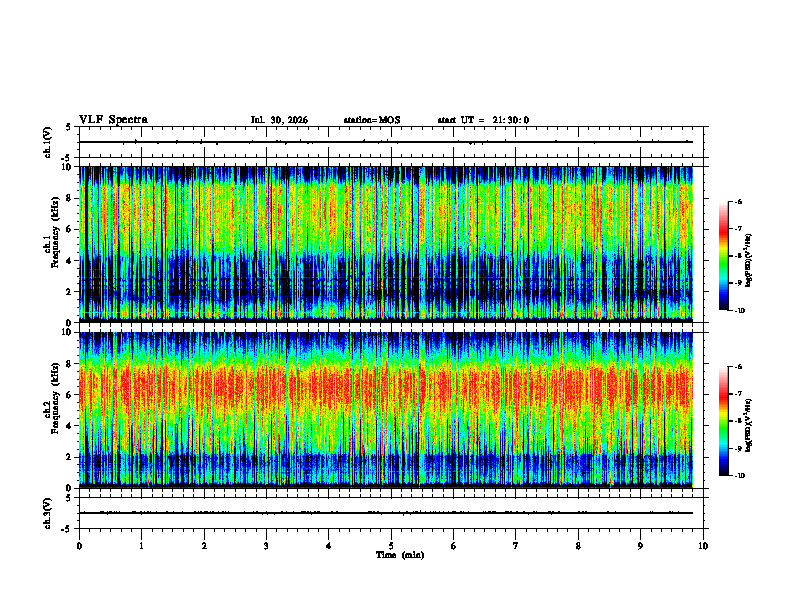
Task: Click time axis tick label "7"
Action: point(516,546)
